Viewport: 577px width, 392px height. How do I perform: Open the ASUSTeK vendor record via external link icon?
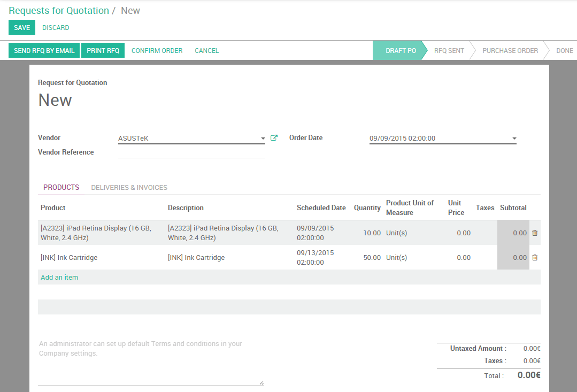(274, 137)
